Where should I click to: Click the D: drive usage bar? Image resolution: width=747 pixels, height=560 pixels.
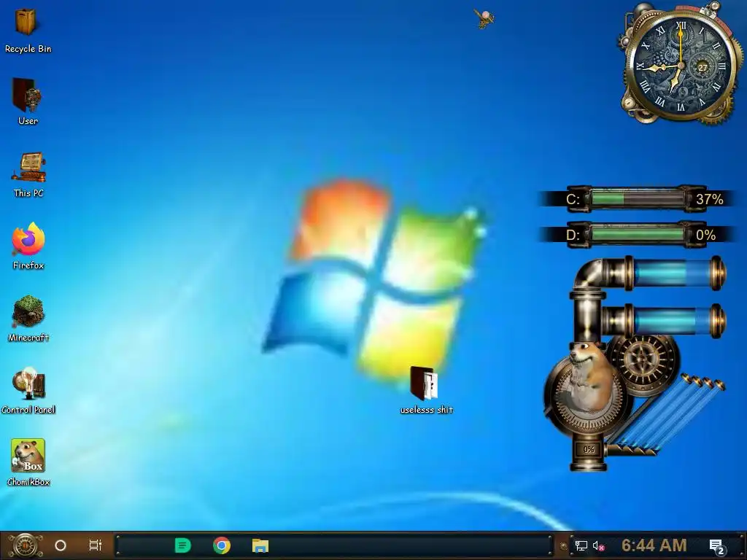point(638,234)
